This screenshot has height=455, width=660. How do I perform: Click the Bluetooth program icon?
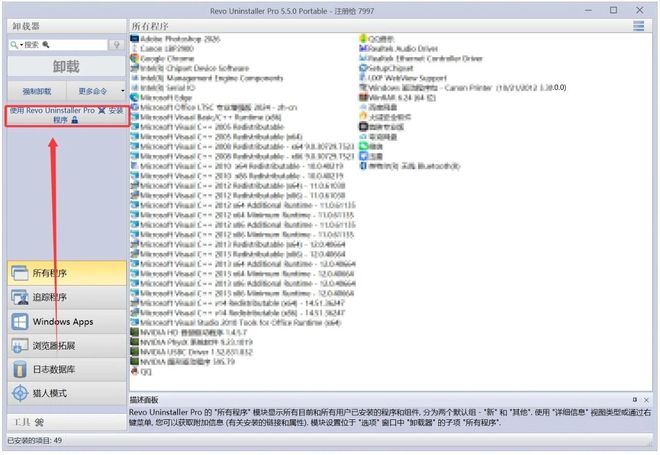pyautogui.click(x=363, y=166)
